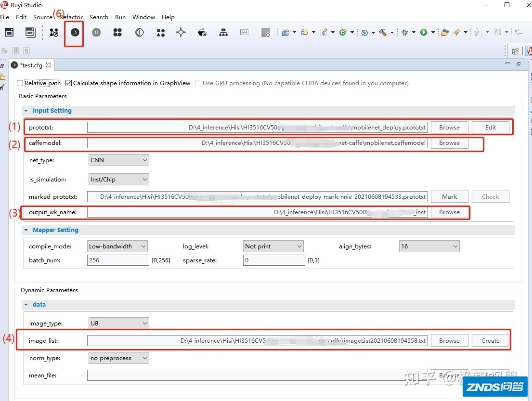Viewport: 532px width, 401px height.
Task: Click Browse for the caffemodel field
Action: 450,143
